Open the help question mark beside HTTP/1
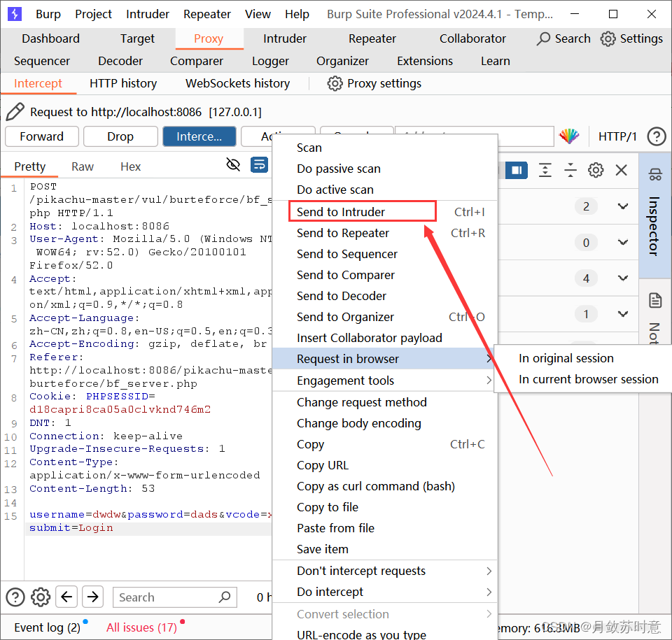Image resolution: width=672 pixels, height=640 pixels. pyautogui.click(x=656, y=136)
